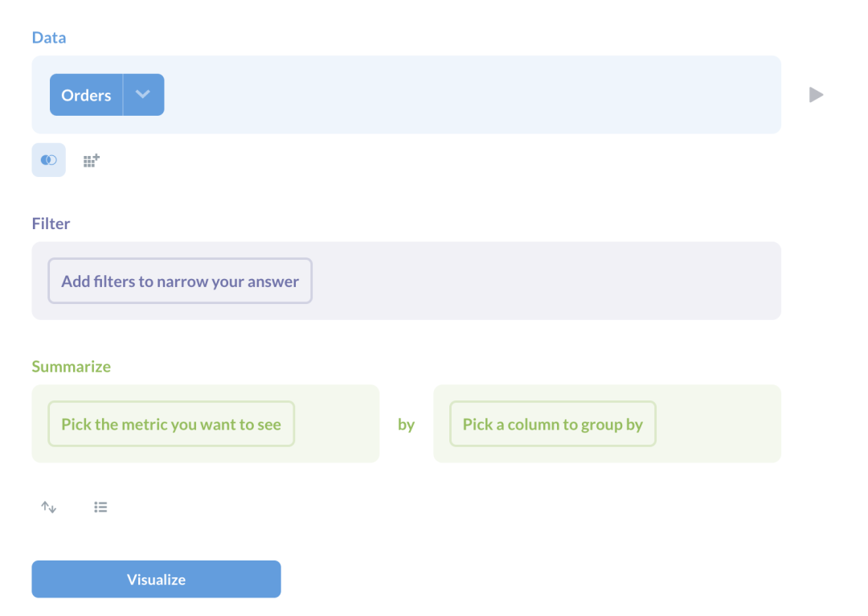Add filters to narrow your answer
The height and width of the screenshot is (616, 868).
click(x=180, y=281)
